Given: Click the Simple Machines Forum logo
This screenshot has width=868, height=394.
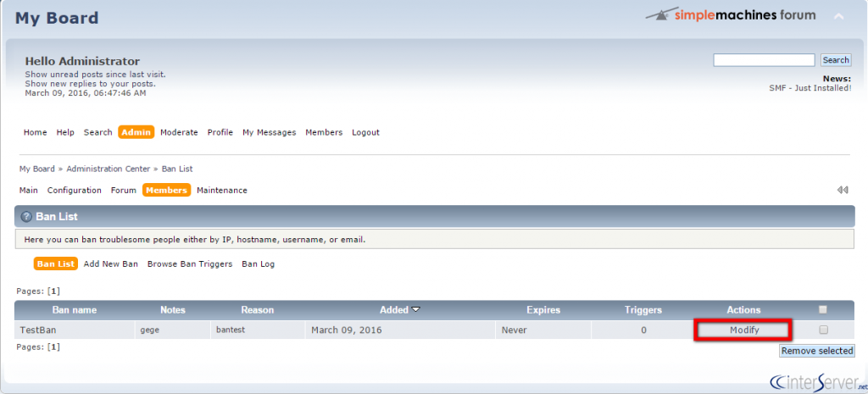Looking at the screenshot, I should [x=731, y=15].
